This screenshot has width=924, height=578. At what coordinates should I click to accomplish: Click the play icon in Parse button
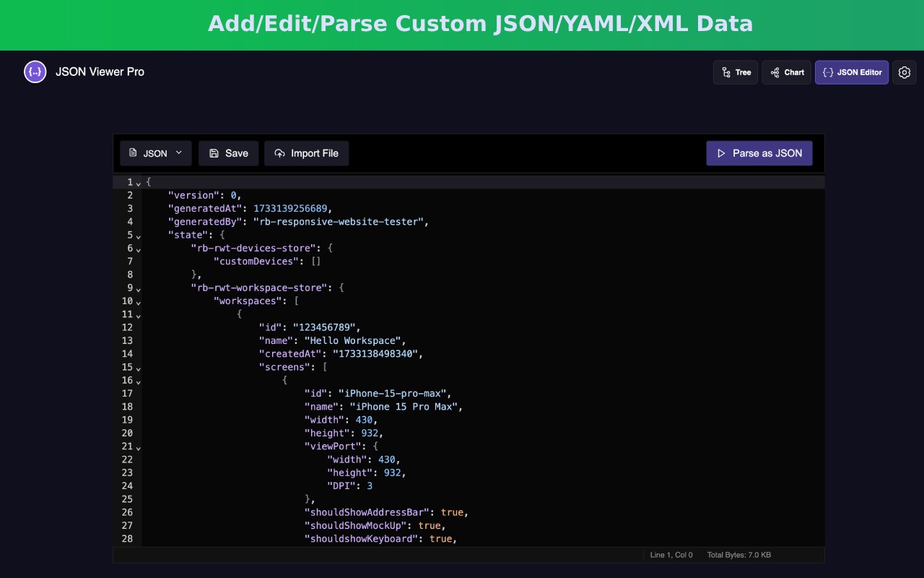pyautogui.click(x=721, y=153)
